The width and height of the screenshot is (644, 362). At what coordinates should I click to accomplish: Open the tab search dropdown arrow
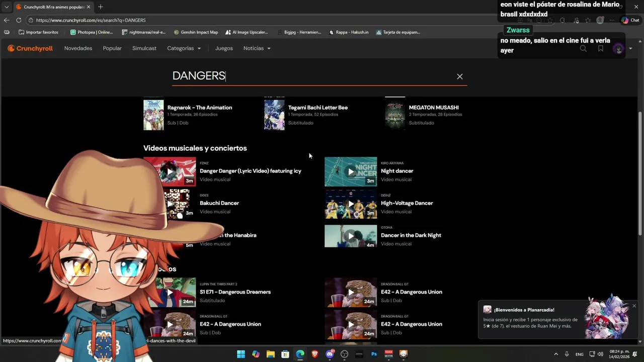pos(7,7)
